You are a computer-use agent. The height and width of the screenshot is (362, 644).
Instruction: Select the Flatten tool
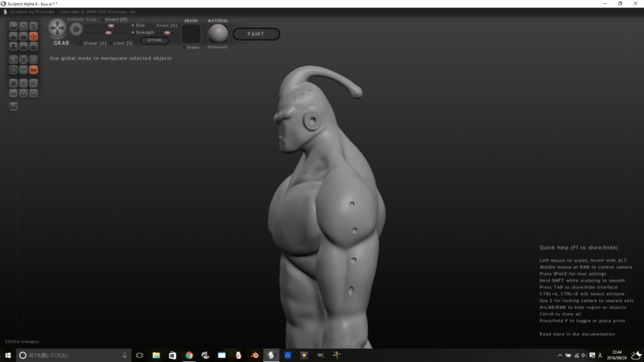23,36
